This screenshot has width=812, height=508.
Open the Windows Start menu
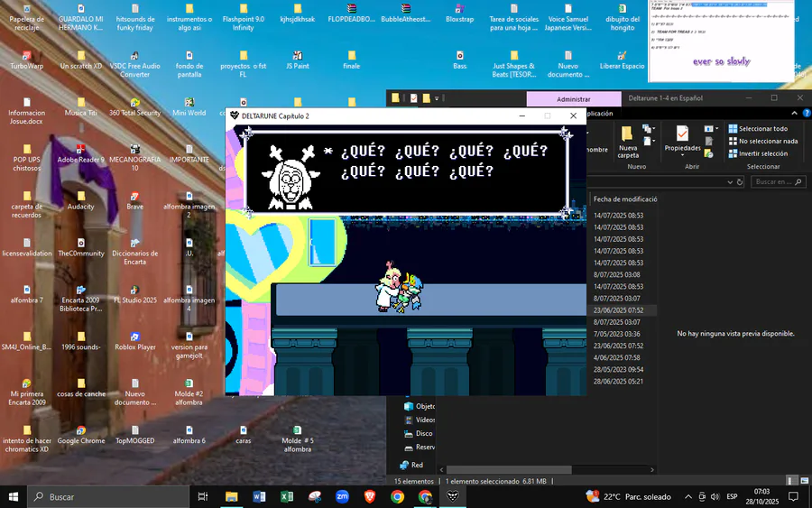(14, 496)
